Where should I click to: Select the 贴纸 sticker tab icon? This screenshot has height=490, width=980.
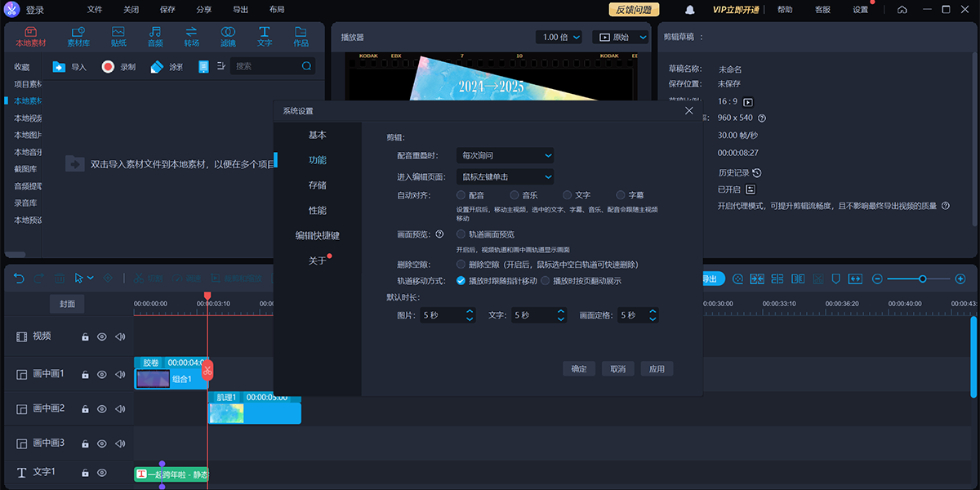[x=118, y=36]
